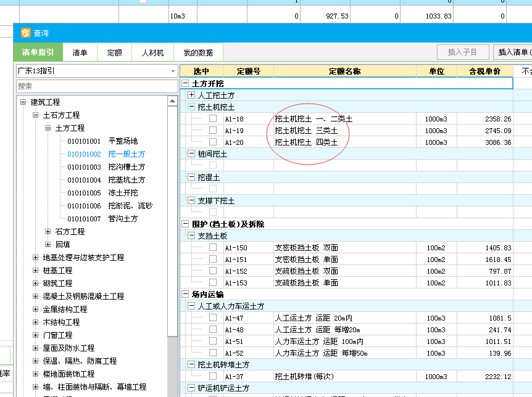Expand 混凝土及钢筋混凝土工程 node

click(35, 296)
